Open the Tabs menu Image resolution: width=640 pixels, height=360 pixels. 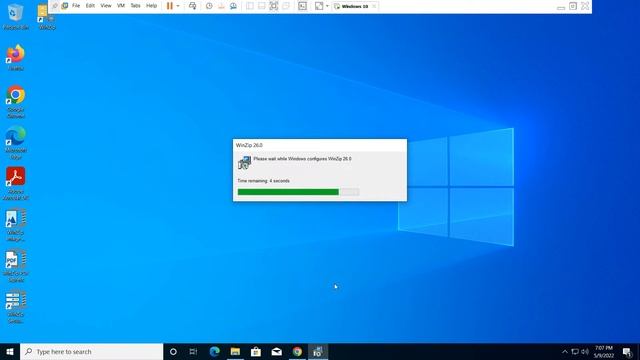[x=135, y=6]
